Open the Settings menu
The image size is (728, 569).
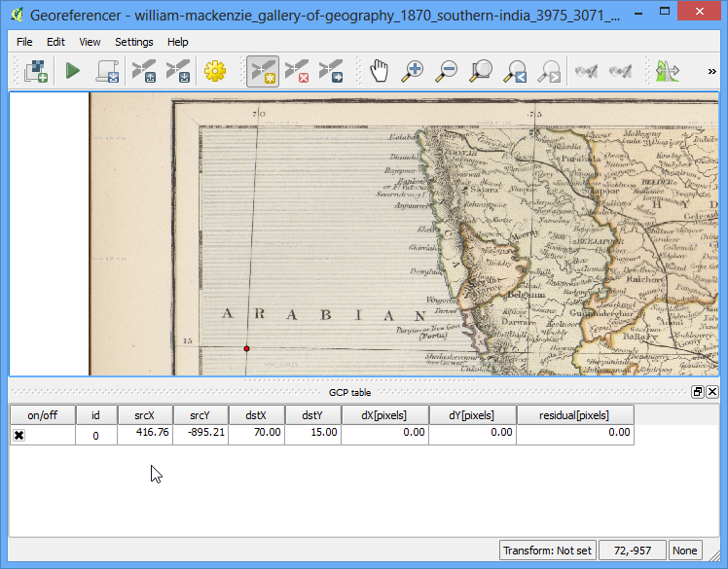pos(133,42)
